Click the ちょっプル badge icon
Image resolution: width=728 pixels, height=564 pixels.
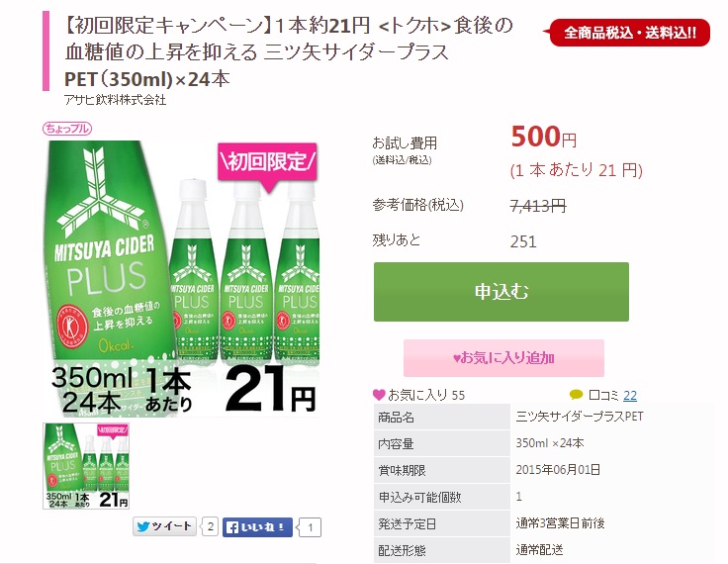click(x=67, y=129)
